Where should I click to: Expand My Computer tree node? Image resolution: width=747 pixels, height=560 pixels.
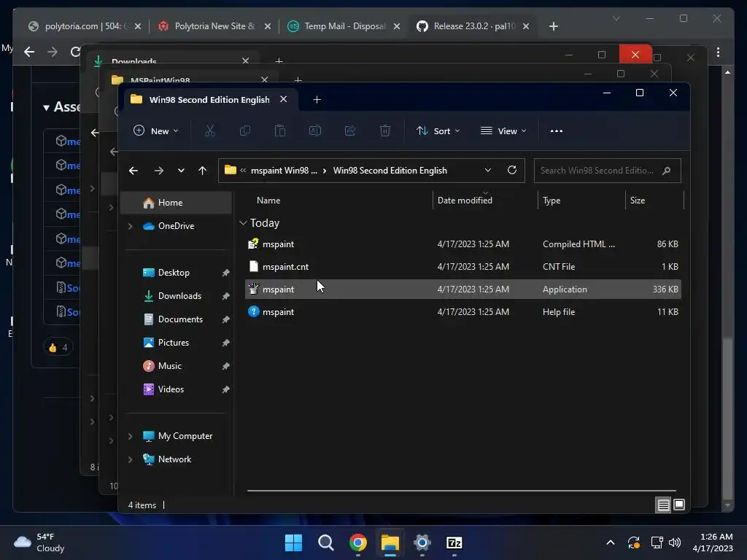coord(130,436)
